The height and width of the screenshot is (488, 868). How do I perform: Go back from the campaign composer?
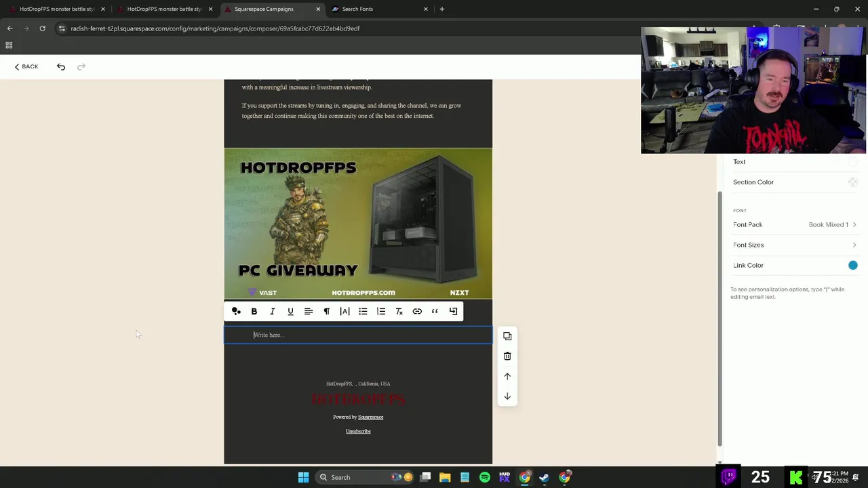click(26, 66)
